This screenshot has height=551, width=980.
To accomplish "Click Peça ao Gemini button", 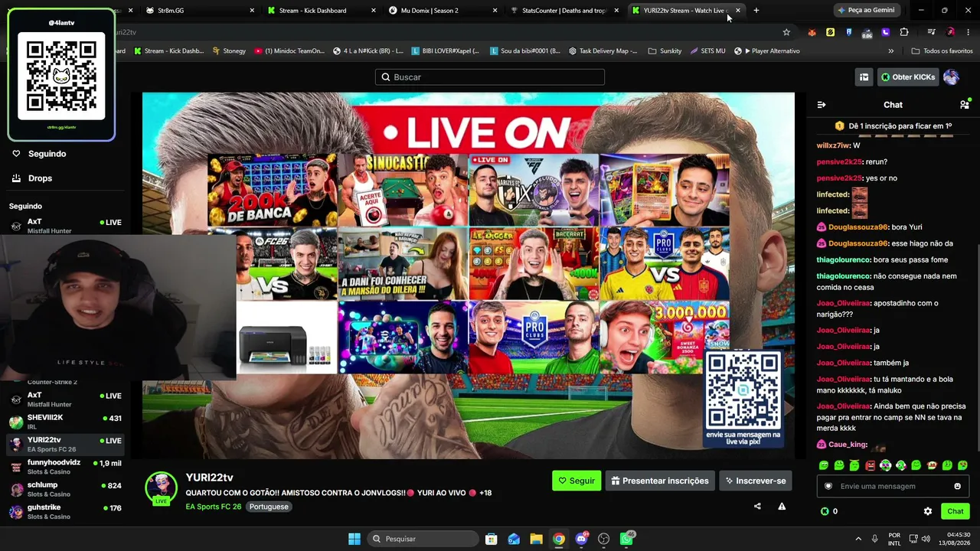I will [x=866, y=10].
